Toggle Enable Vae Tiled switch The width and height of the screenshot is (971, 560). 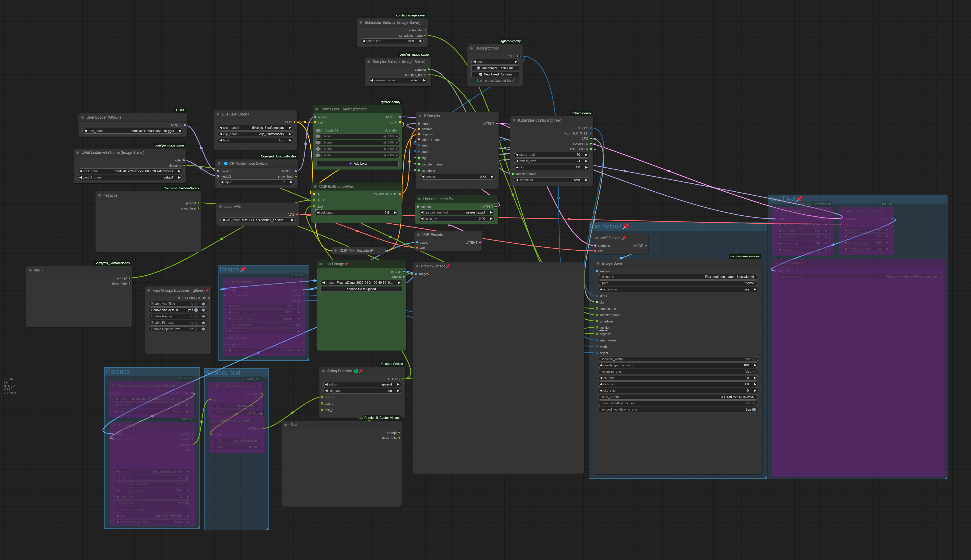196,304
